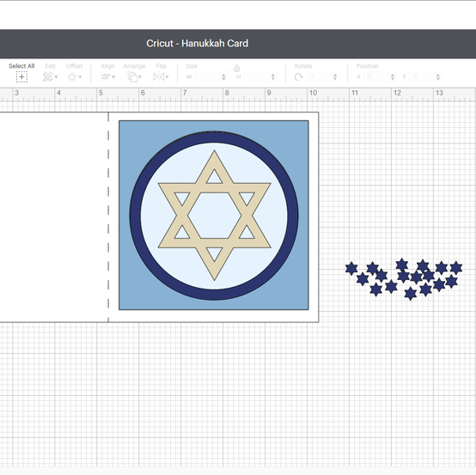Open the Edit tool dropdown
Image resolution: width=476 pixels, height=475 pixels.
[x=50, y=76]
